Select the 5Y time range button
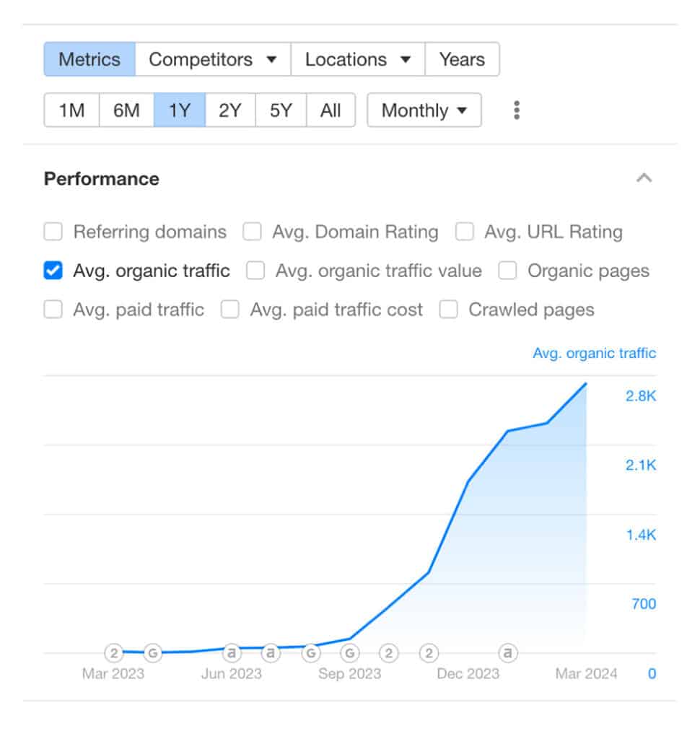Image resolution: width=700 pixels, height=739 pixels. 280,110
